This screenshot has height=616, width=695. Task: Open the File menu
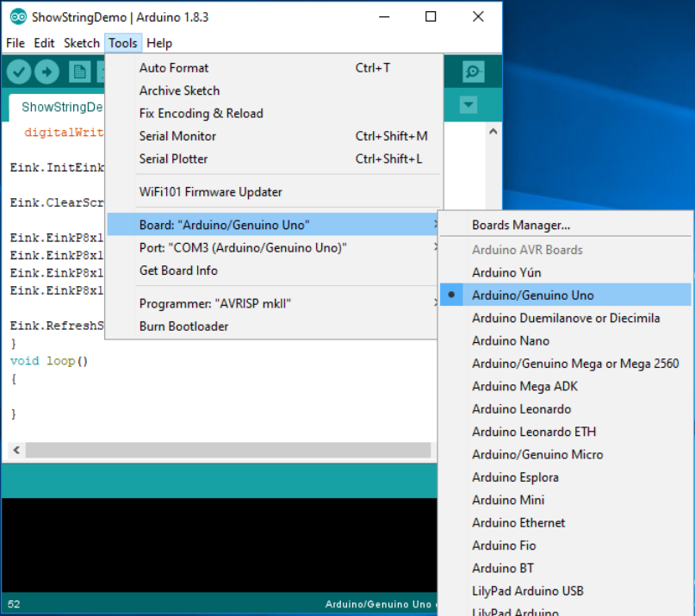[16, 43]
